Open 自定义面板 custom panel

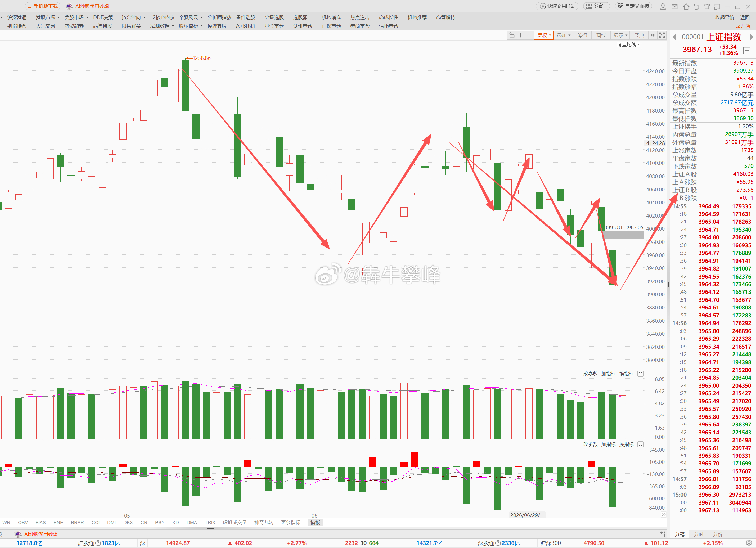coord(634,6)
